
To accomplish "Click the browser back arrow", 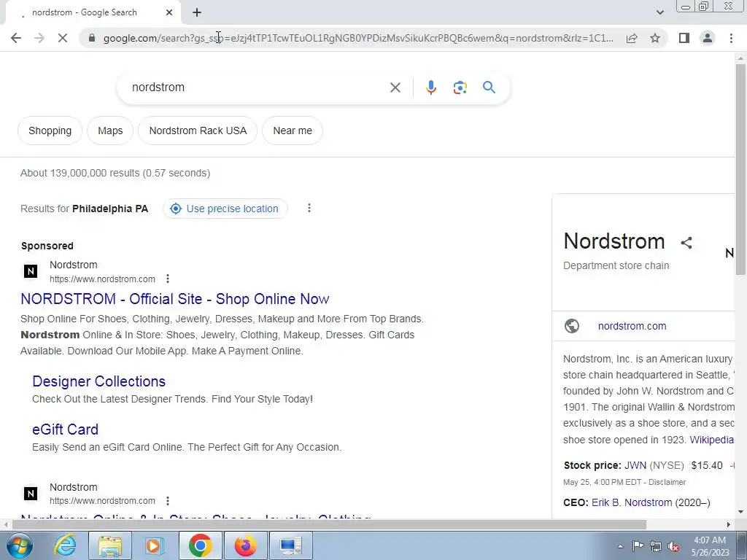I will point(16,38).
